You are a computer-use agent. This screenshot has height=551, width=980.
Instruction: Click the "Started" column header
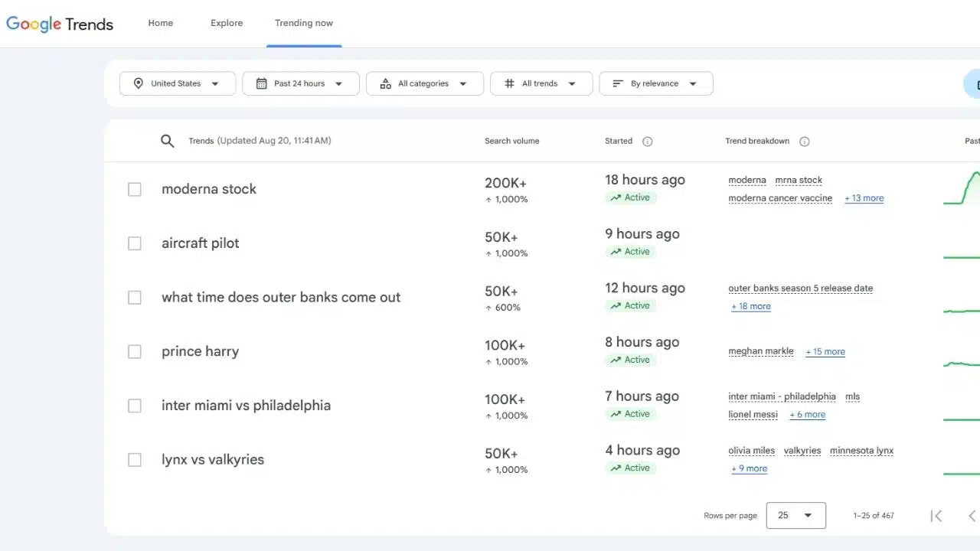click(619, 141)
